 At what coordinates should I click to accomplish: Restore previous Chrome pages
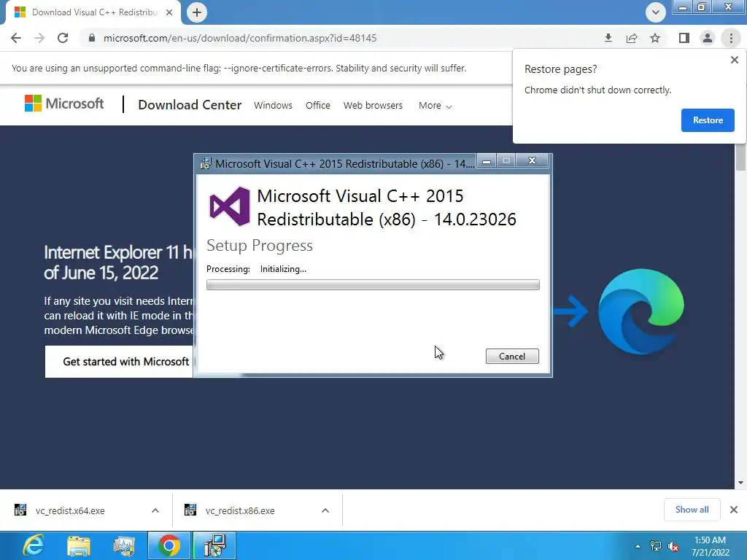pos(708,120)
